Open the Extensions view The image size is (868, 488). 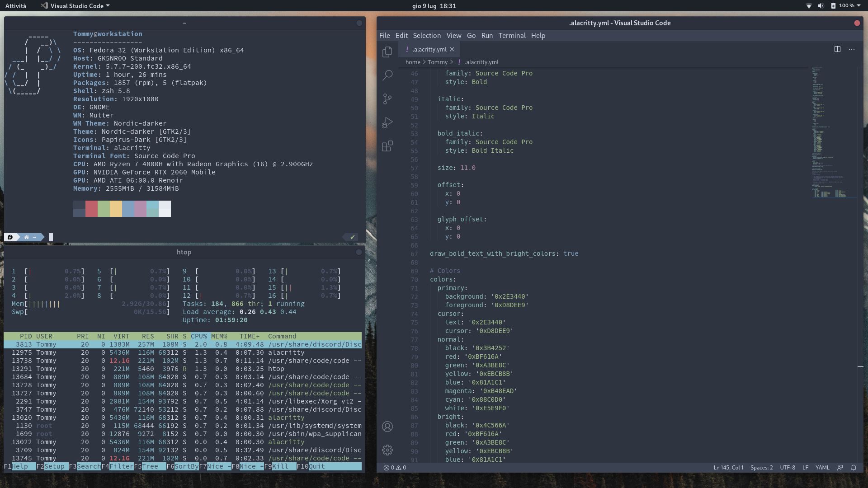tap(387, 146)
